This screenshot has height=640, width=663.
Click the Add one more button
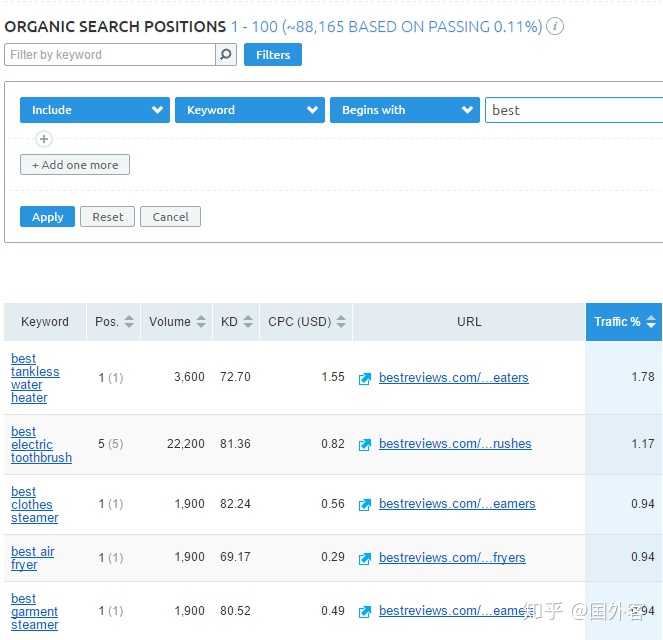[x=75, y=165]
